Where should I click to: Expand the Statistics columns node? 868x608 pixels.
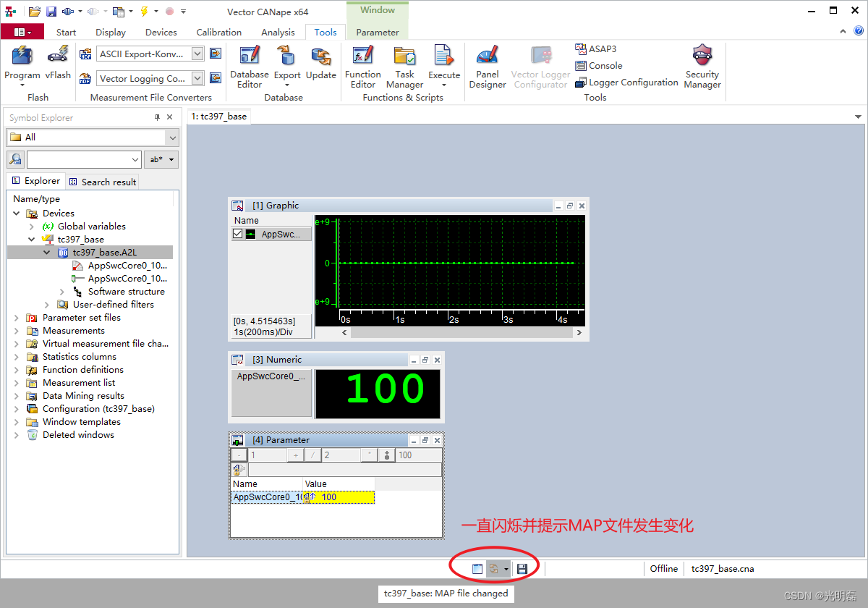17,357
